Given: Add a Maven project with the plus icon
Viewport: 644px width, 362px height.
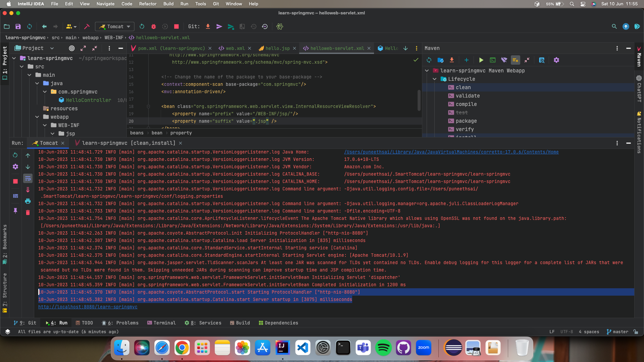Looking at the screenshot, I should pos(466,60).
